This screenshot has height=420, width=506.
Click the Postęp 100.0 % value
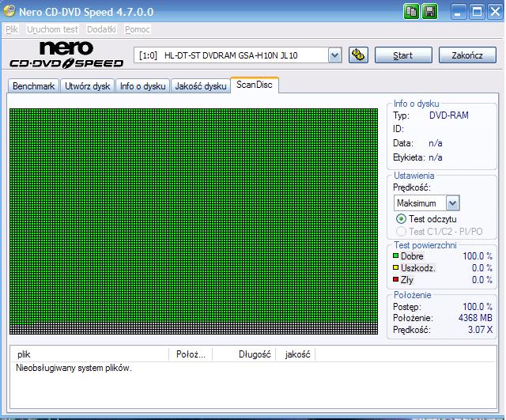(478, 307)
